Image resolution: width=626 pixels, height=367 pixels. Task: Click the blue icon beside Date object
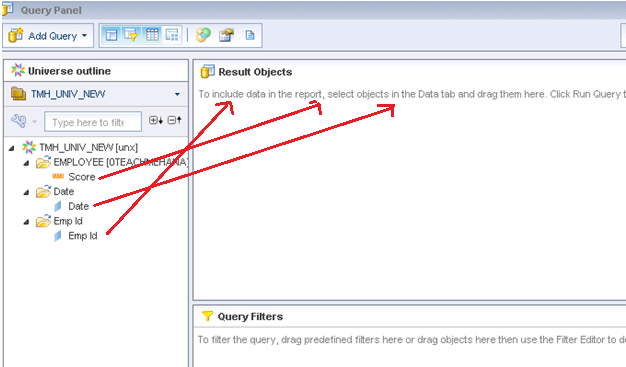pos(58,206)
